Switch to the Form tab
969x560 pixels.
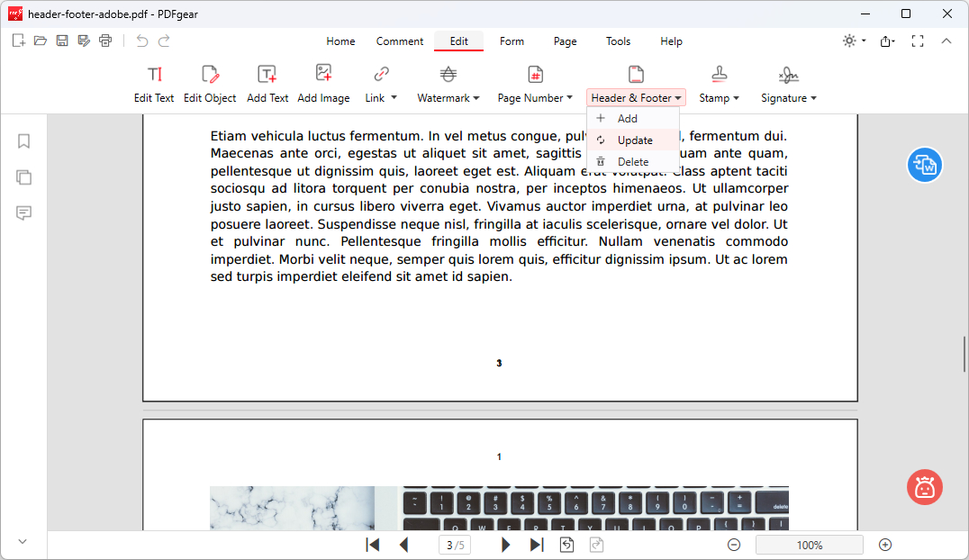512,41
